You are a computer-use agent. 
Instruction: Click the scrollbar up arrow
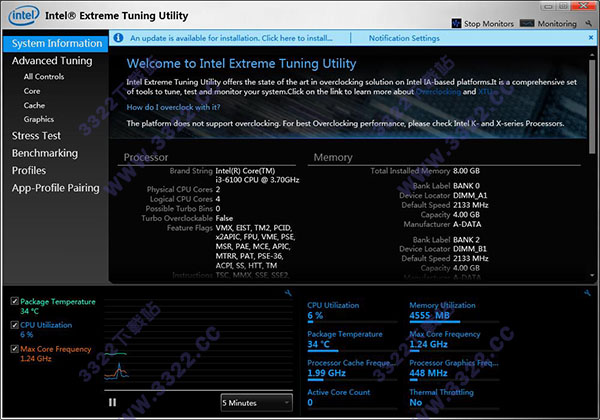(592, 55)
